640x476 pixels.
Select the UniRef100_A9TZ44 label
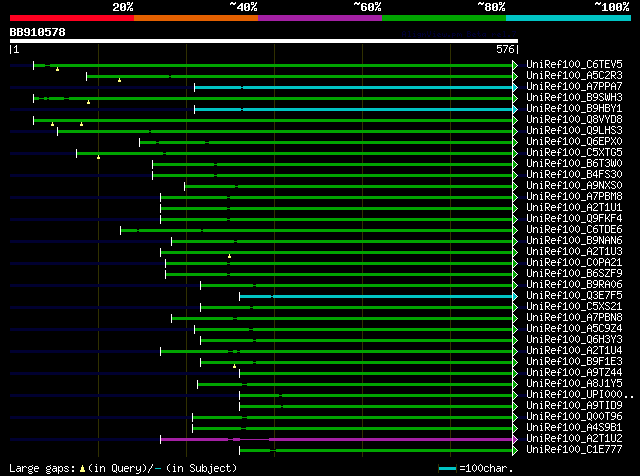click(x=574, y=373)
